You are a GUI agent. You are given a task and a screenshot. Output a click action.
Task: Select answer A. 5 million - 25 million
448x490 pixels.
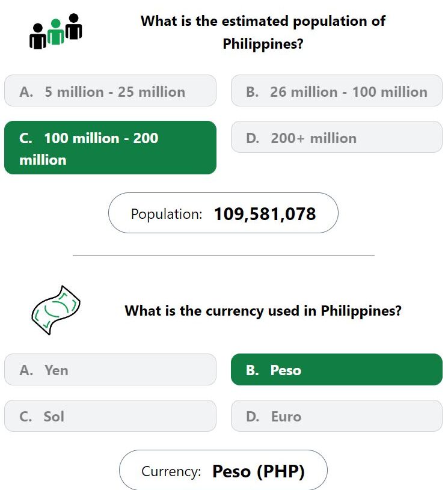click(x=110, y=91)
